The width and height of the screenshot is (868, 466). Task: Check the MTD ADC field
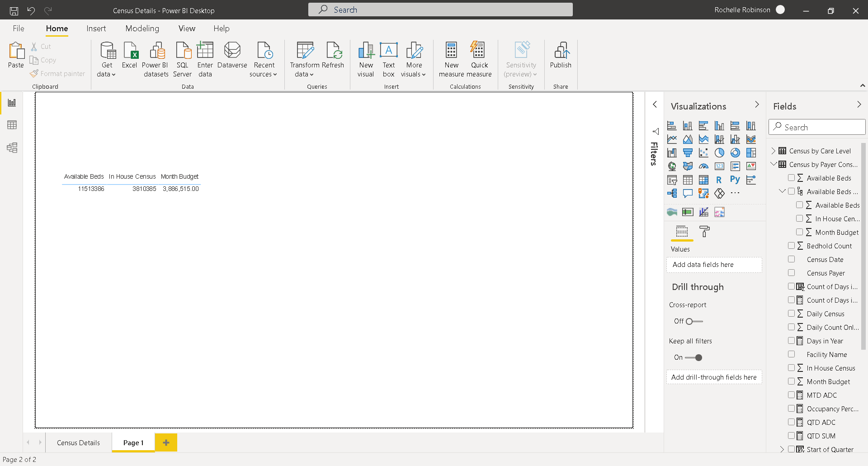pyautogui.click(x=791, y=395)
